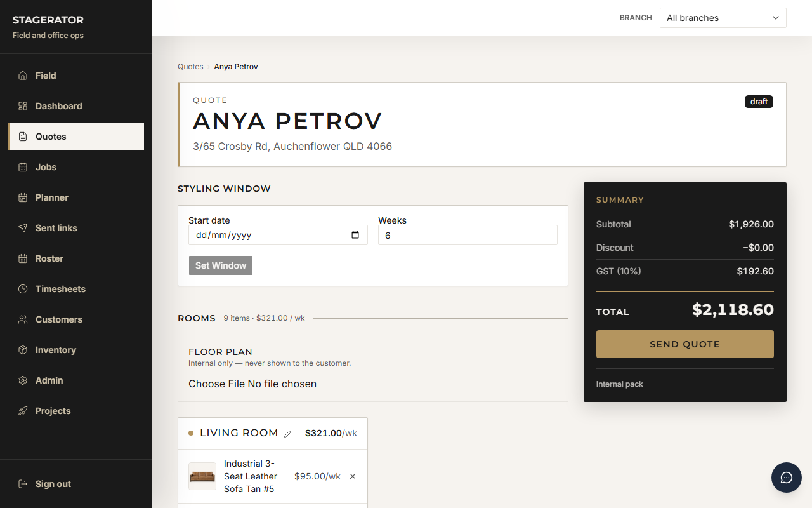Click the Weeks input field
The image size is (812, 508).
(x=468, y=235)
